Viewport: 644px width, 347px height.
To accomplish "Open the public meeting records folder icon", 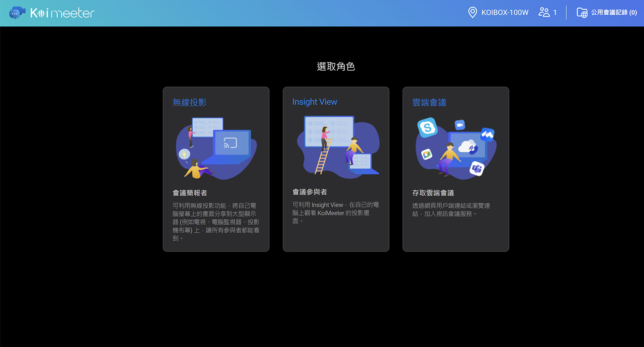I will [582, 13].
